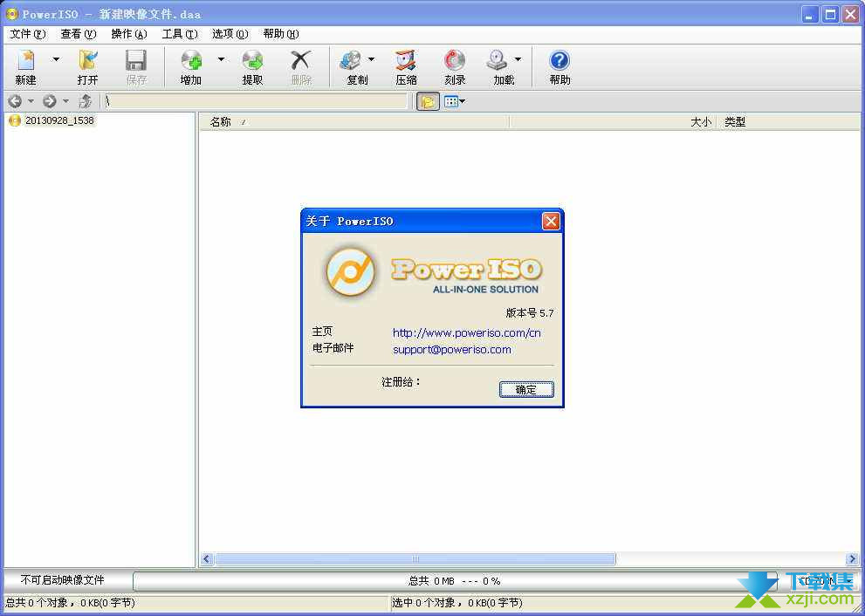Click the 提取 (Extract) toolbar icon
865x616 pixels.
click(252, 61)
